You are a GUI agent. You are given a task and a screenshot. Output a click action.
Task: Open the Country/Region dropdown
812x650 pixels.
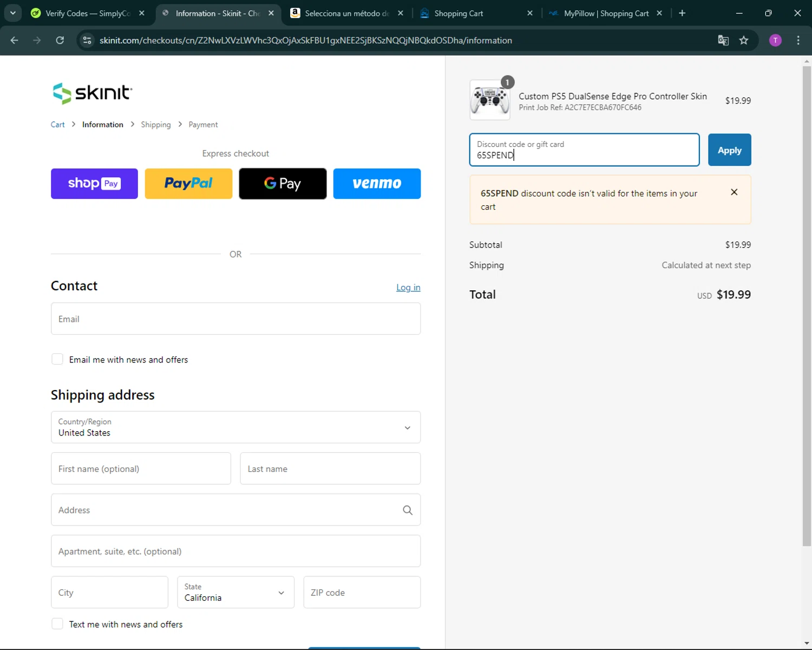pos(235,427)
